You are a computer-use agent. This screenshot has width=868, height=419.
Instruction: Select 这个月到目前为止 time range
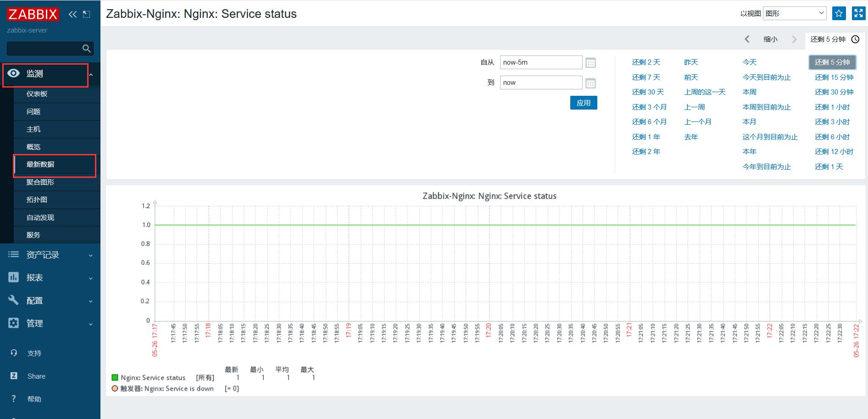coord(770,137)
